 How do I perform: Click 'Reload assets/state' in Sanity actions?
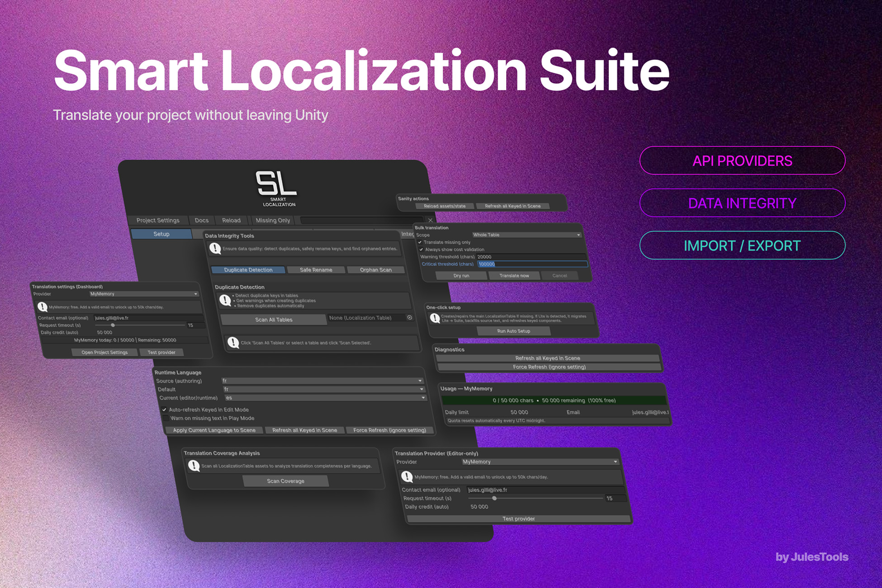pos(445,206)
